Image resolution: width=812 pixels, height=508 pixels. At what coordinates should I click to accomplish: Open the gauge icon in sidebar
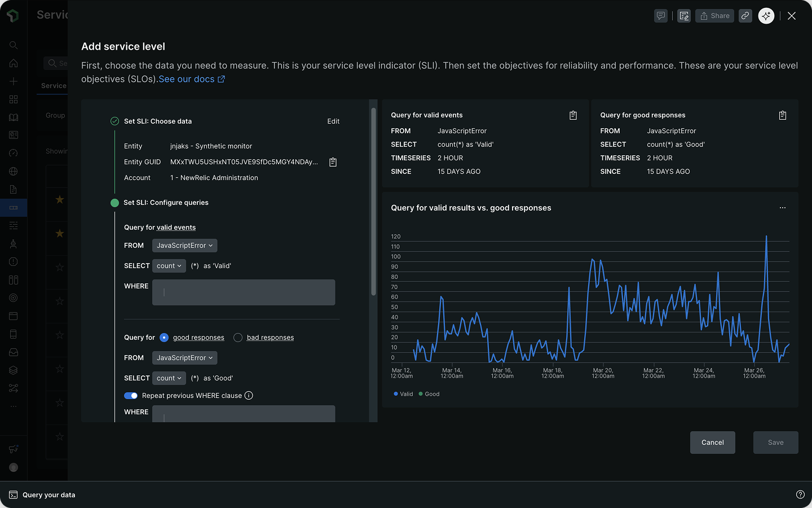14,154
